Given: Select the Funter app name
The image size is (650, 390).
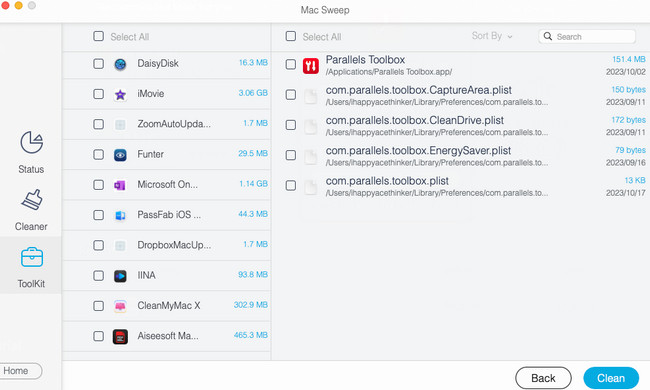Looking at the screenshot, I should 150,154.
